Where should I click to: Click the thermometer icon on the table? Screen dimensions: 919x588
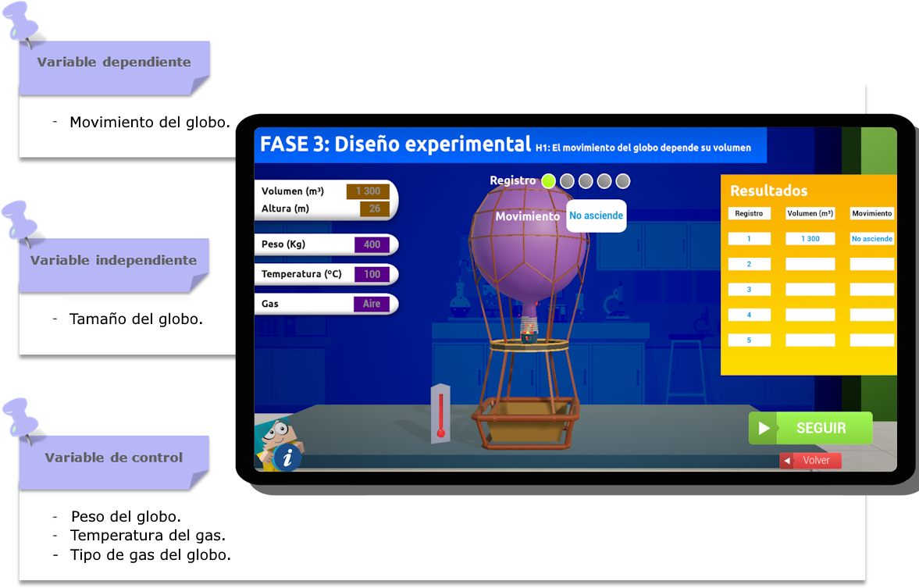[440, 414]
